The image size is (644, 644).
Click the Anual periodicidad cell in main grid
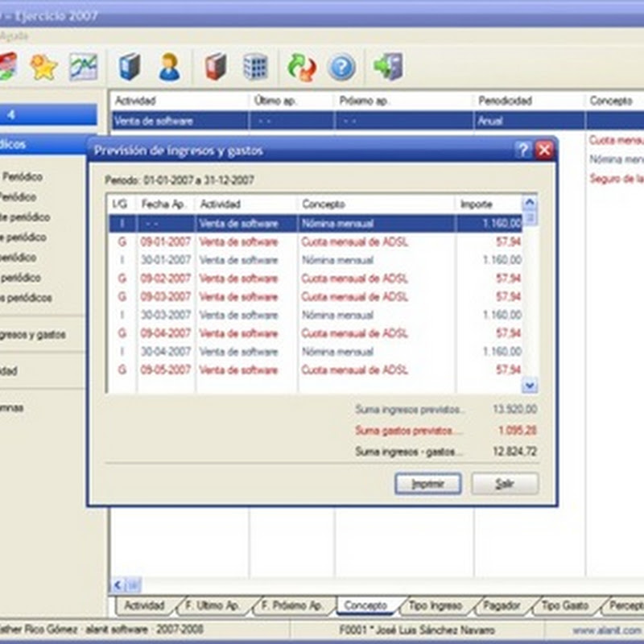529,122
